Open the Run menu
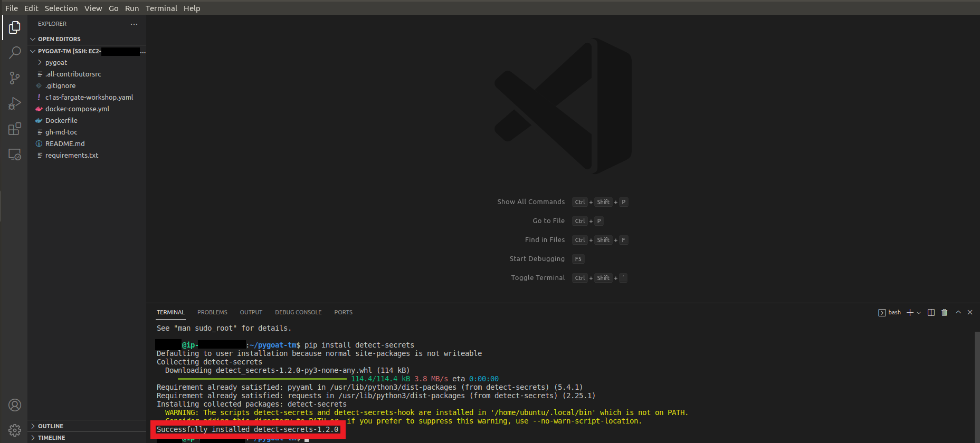Screen dimensions: 980x443 click(132, 8)
